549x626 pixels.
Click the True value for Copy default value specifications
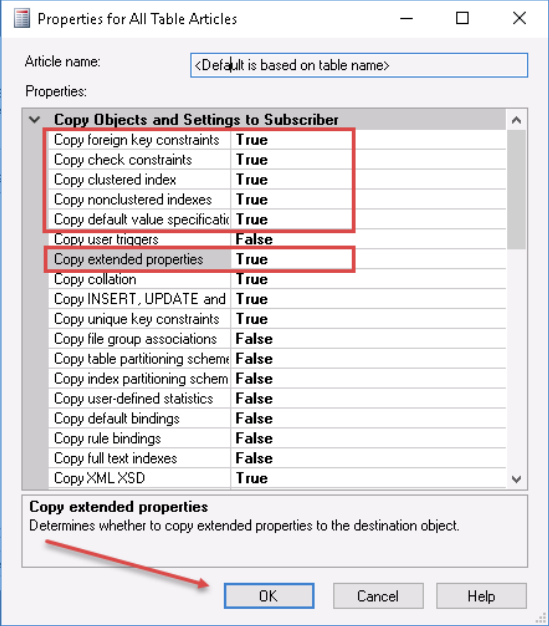pyautogui.click(x=252, y=220)
